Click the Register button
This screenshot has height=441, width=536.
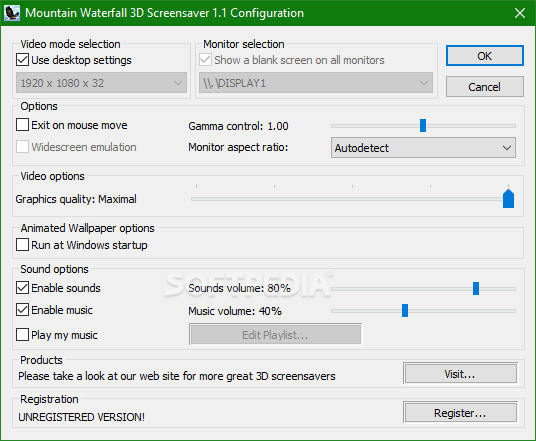(x=460, y=413)
